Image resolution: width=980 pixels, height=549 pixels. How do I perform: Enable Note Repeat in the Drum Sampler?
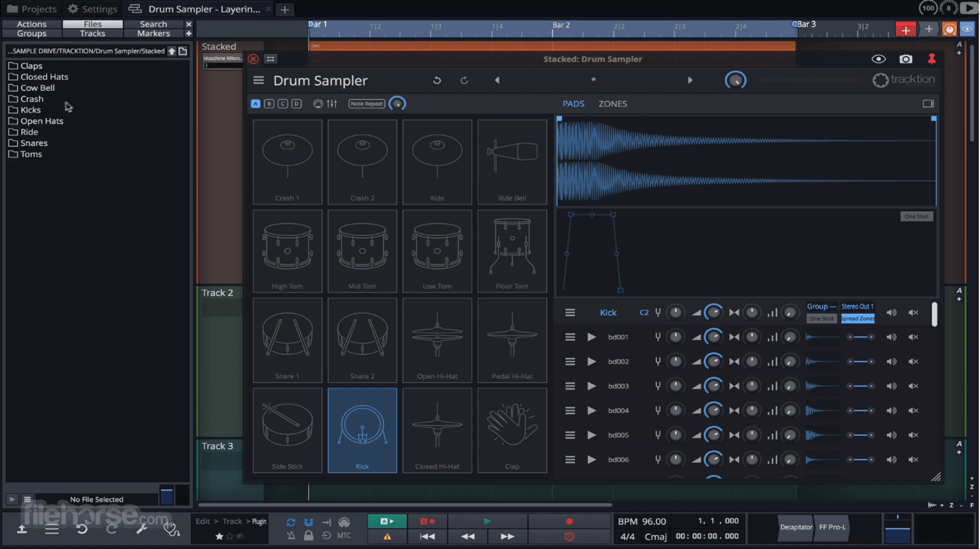click(366, 103)
